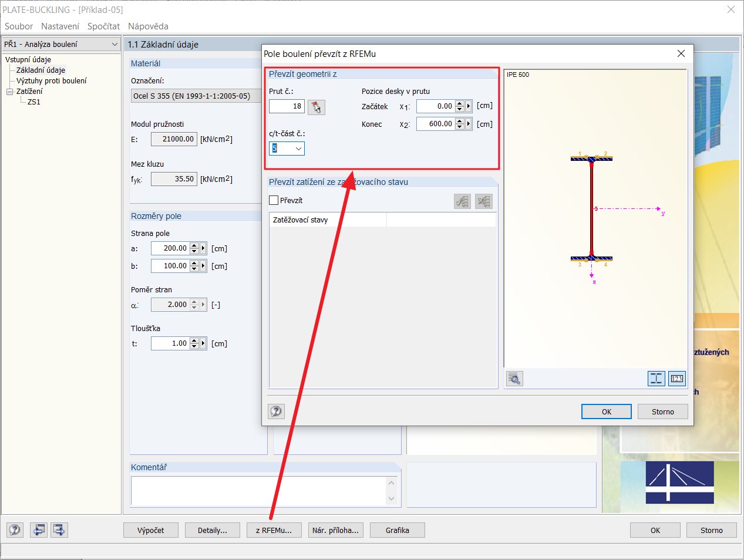Click the side a input field
The width and height of the screenshot is (744, 560).
170,248
